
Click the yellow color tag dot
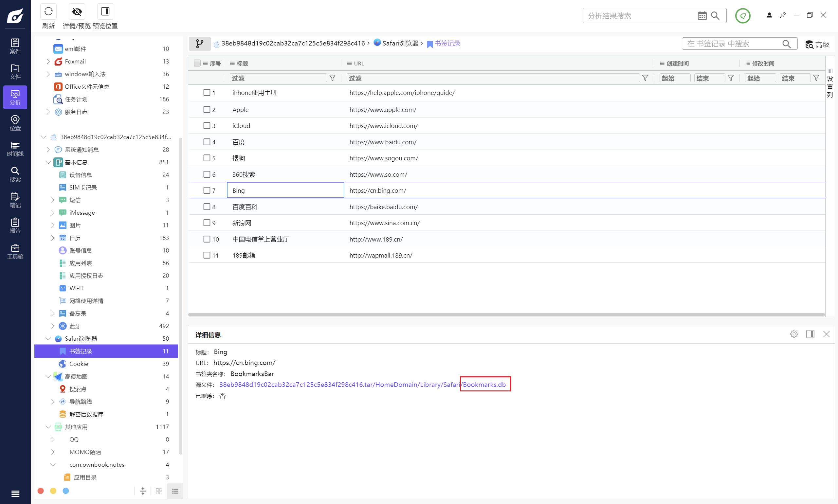[53, 491]
